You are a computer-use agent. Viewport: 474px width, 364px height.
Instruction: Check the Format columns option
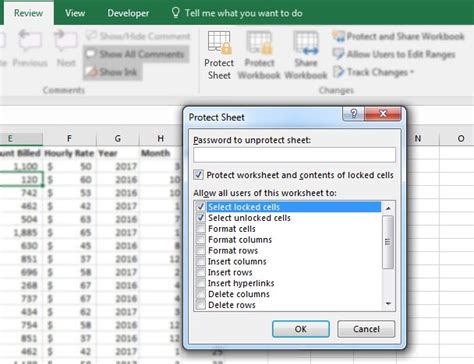pyautogui.click(x=201, y=239)
